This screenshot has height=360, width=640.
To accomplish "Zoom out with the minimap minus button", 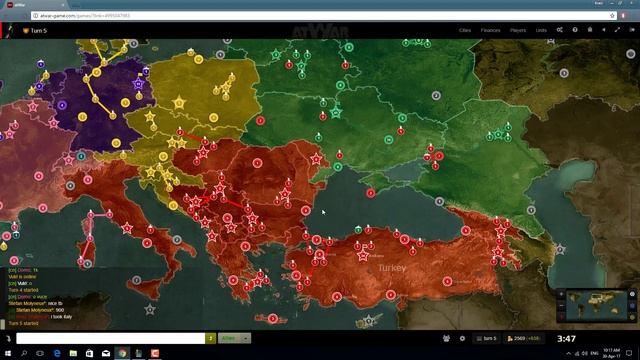I will click(x=561, y=305).
